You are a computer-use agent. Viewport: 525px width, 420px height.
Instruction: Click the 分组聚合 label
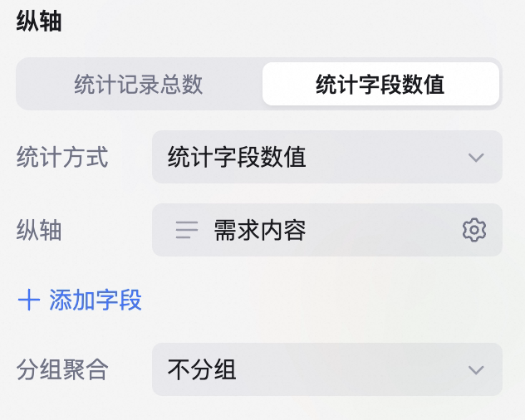pos(62,369)
